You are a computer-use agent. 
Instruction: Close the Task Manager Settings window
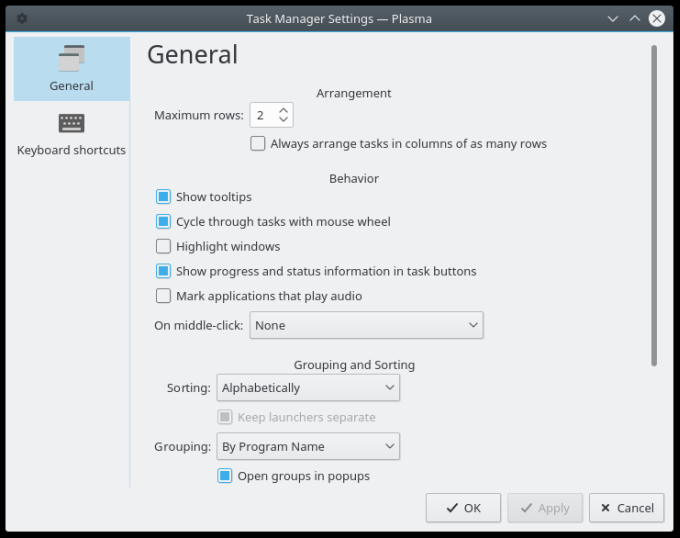pyautogui.click(x=657, y=18)
